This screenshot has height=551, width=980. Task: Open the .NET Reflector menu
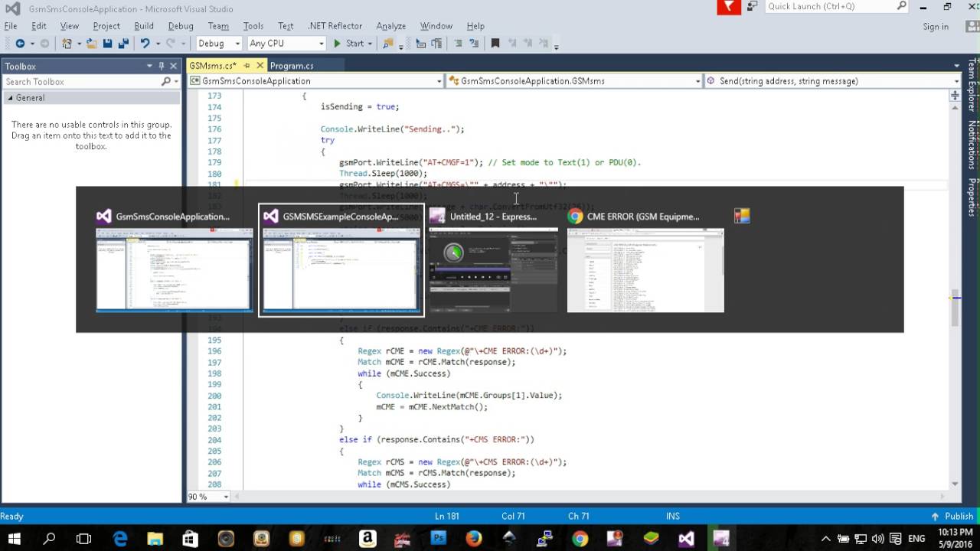(335, 26)
